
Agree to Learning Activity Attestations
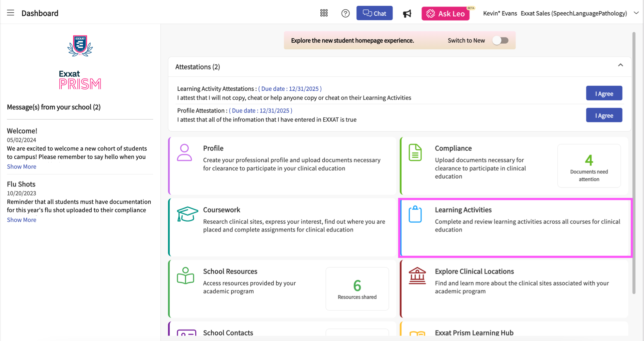click(604, 94)
